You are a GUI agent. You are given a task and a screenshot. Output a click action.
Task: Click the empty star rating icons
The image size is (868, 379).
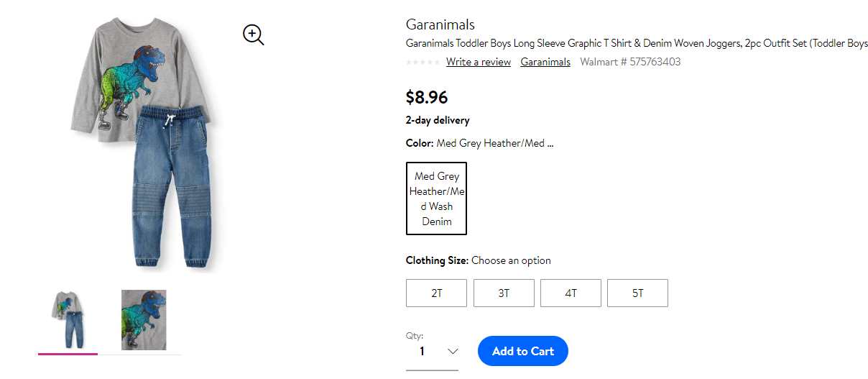click(423, 63)
